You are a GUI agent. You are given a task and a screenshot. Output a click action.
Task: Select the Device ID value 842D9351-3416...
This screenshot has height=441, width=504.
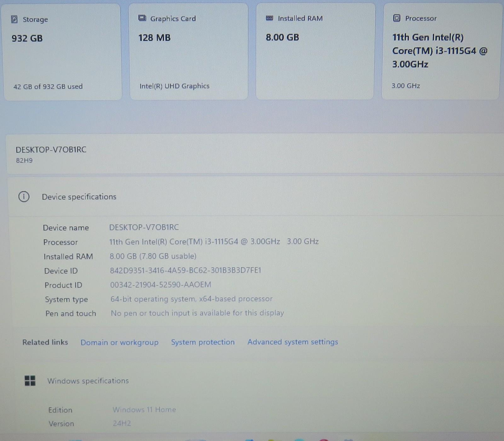pos(186,270)
